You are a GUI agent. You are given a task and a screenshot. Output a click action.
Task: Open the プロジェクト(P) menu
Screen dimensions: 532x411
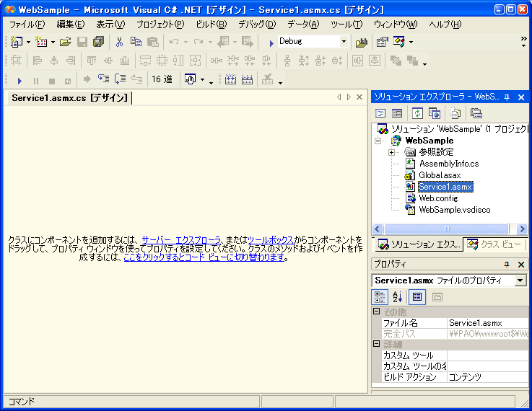(160, 25)
